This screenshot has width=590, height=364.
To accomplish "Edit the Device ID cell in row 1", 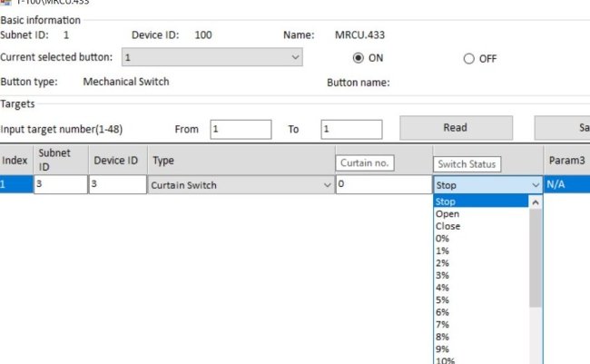I will 116,185.
